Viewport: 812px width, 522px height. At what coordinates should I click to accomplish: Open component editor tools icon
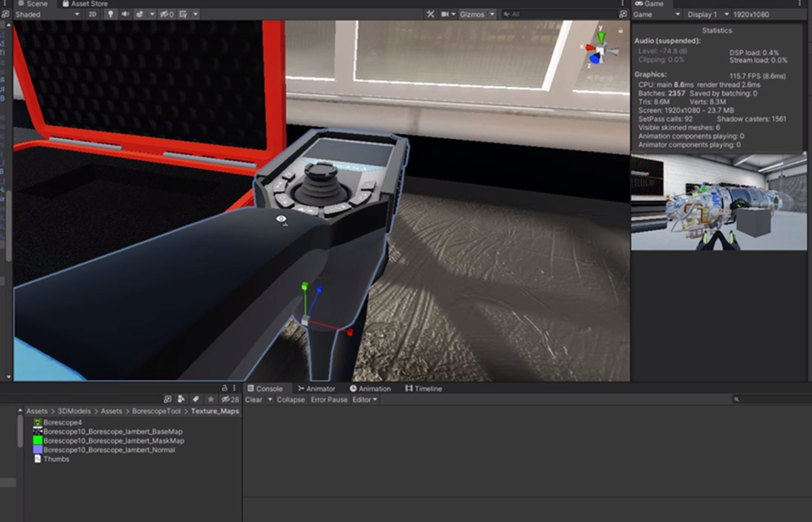(430, 14)
